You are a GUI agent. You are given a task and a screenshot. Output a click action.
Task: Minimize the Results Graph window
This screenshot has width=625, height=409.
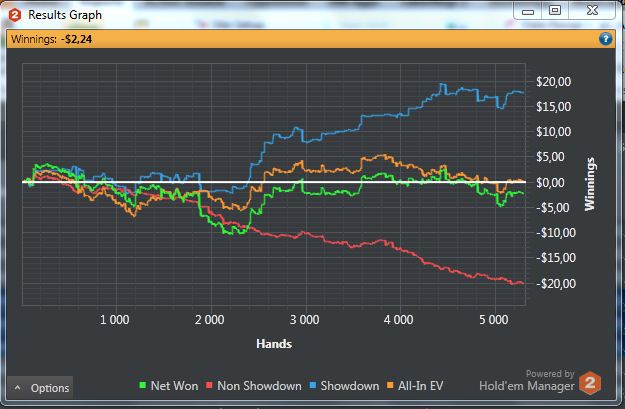[528, 11]
